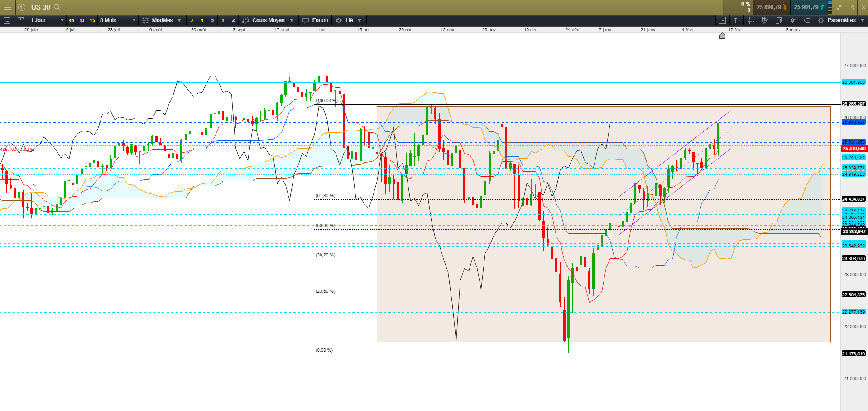
Task: Click the indicator crosshair marker icon
Action: [793, 20]
